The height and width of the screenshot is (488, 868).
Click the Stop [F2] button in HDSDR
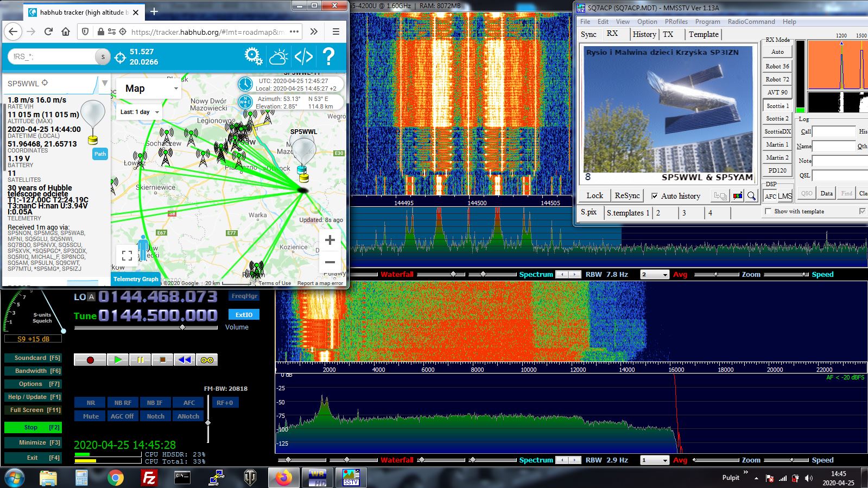point(33,427)
